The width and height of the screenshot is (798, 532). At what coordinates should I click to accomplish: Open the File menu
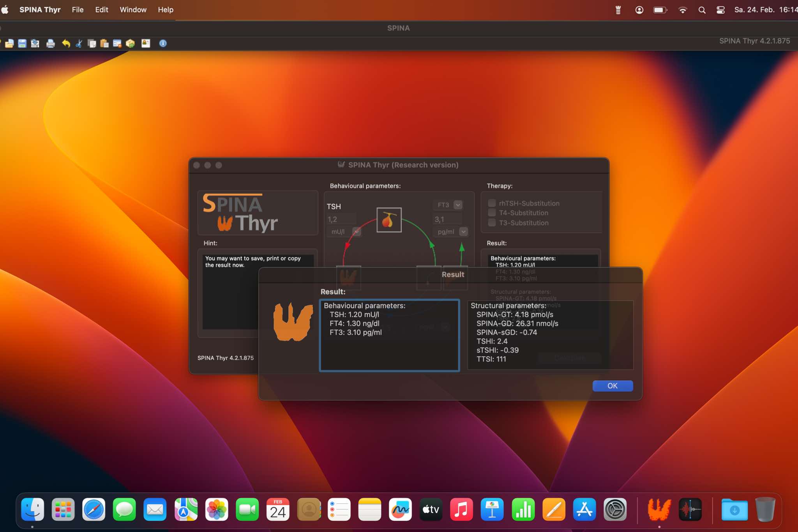[x=78, y=10]
